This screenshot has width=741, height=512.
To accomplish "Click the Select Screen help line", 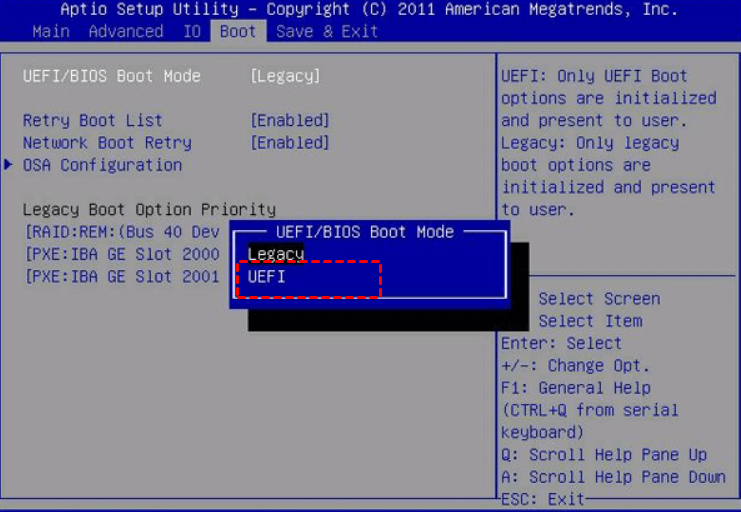I will 599,299.
